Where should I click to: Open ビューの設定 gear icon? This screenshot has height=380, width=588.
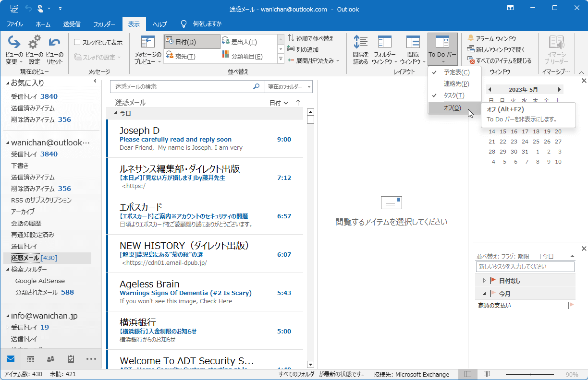pos(35,50)
